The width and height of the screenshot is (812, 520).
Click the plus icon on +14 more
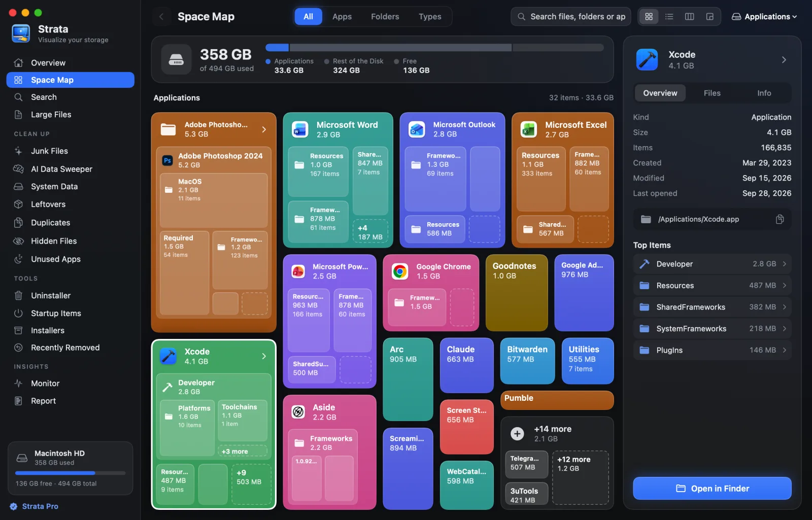click(x=517, y=434)
